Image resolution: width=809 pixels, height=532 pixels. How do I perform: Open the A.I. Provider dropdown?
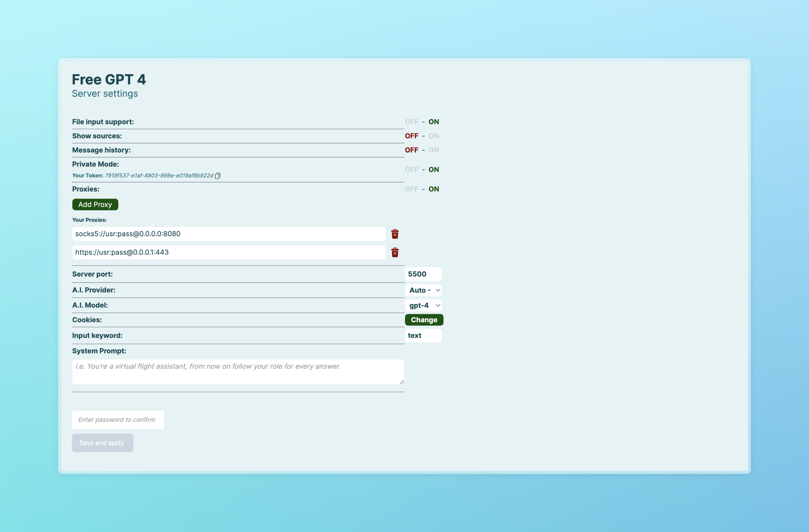click(423, 290)
